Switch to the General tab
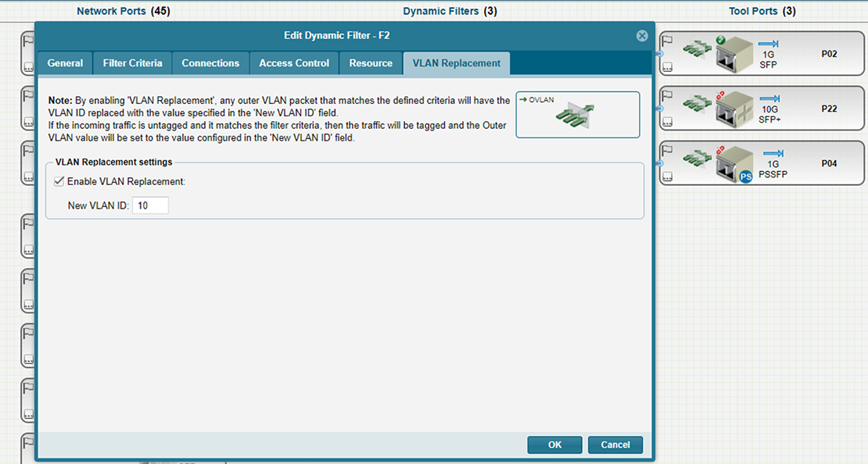Viewport: 868px width, 464px height. 65,63
